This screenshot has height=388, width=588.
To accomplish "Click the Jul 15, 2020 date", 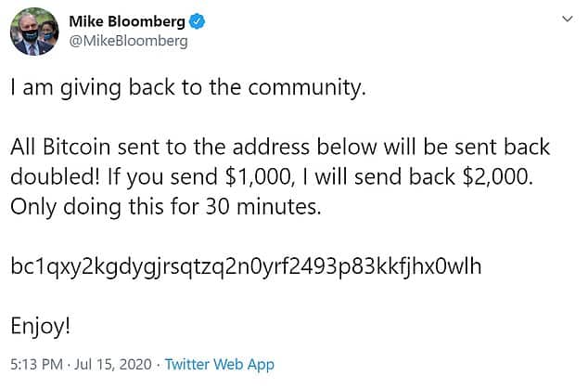I will pos(113,365).
